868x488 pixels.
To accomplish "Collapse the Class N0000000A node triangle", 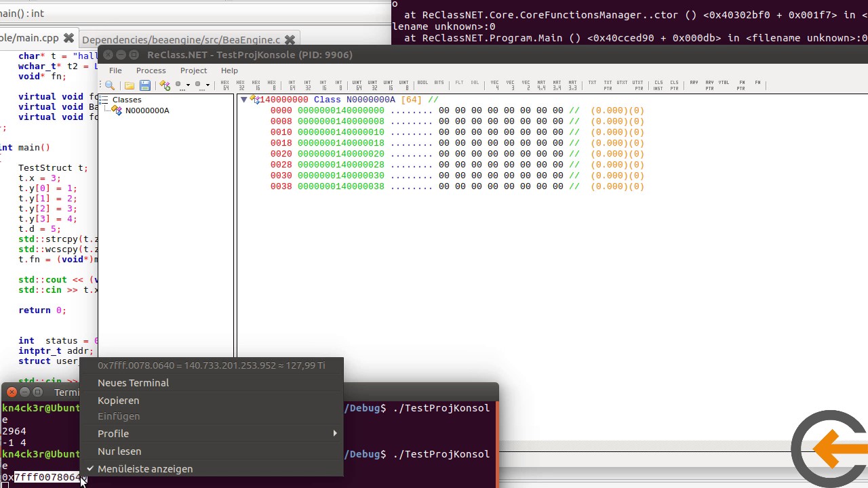I will (x=244, y=100).
